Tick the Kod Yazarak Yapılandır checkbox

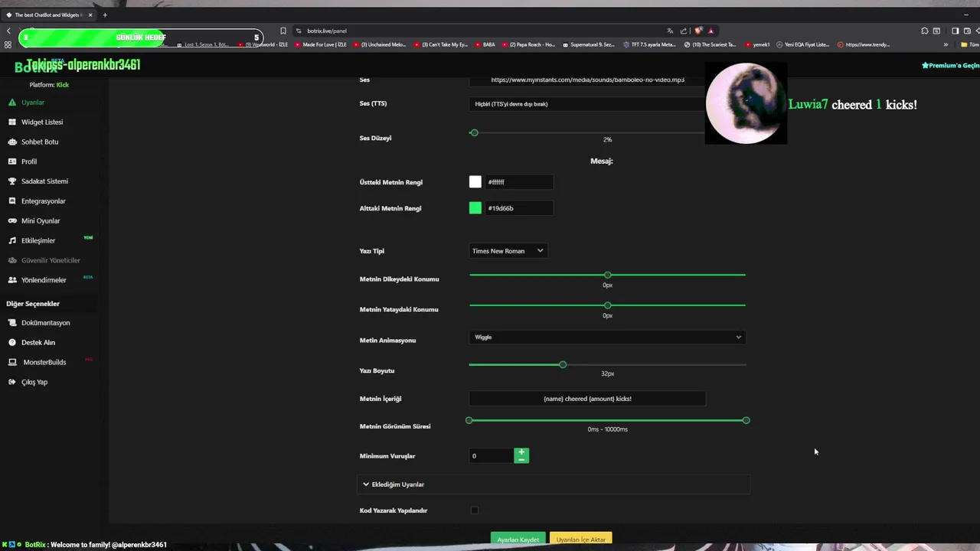pos(475,510)
